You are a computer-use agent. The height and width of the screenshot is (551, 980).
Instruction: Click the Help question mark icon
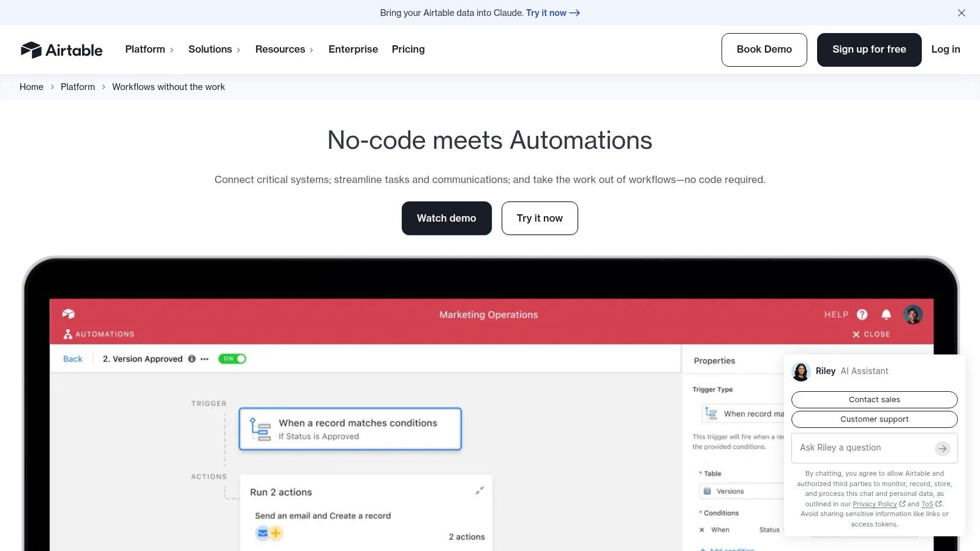pyautogui.click(x=862, y=314)
